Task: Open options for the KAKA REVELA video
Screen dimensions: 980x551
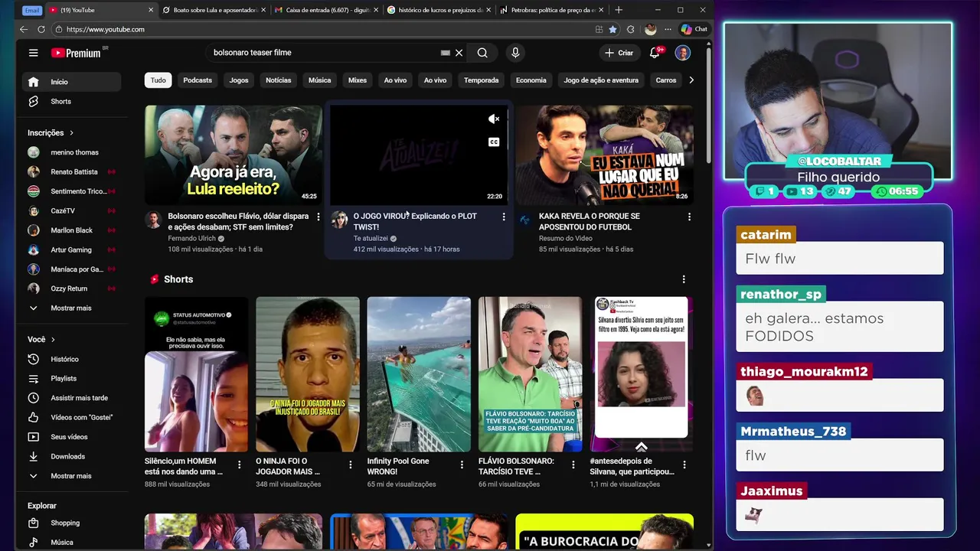Action: 689,217
